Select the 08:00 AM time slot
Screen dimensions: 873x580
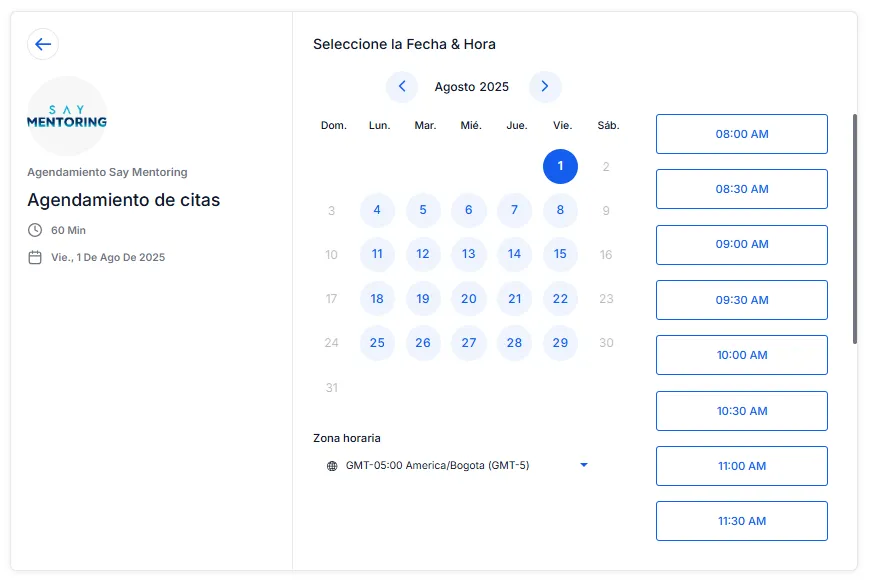pyautogui.click(x=741, y=134)
